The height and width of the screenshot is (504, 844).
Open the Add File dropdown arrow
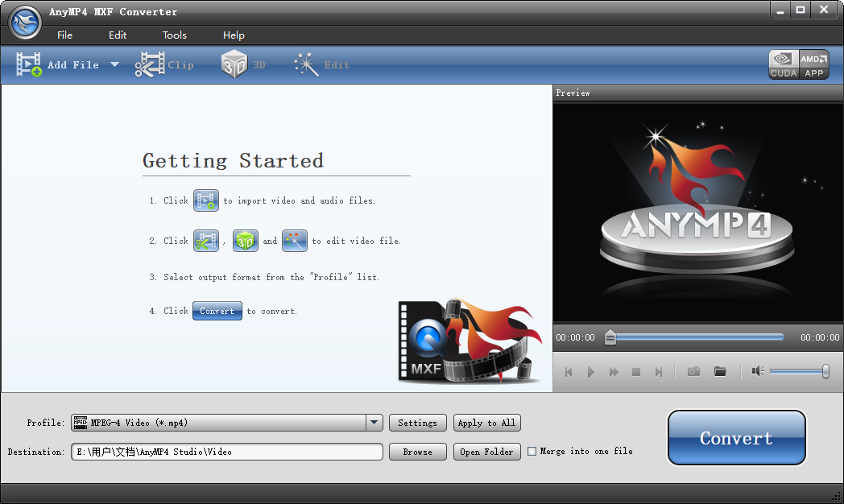tap(114, 64)
